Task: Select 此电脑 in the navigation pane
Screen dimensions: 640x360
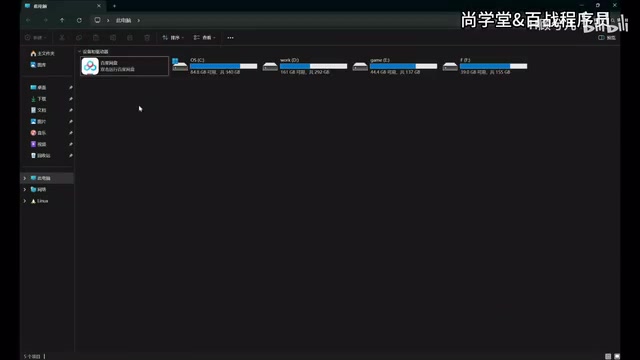Action: (48, 178)
